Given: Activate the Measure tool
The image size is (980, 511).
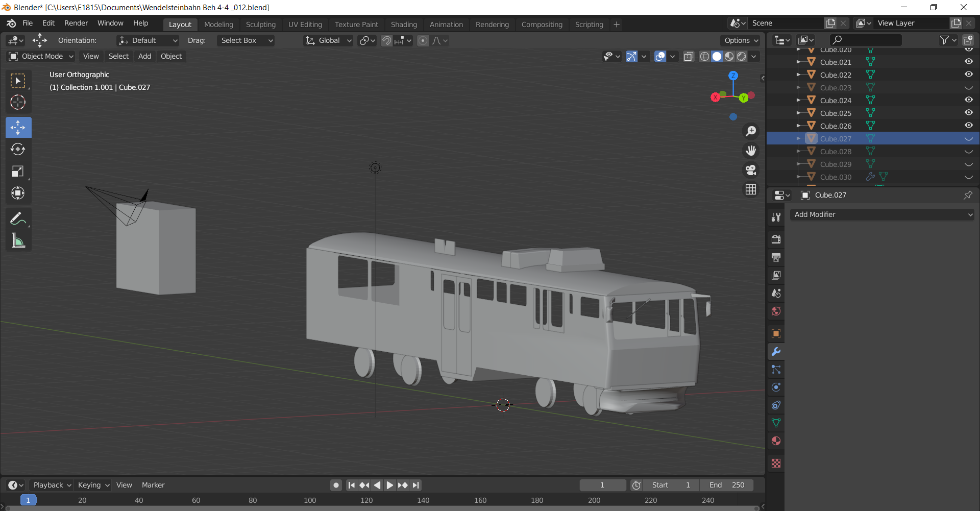Looking at the screenshot, I should click(18, 240).
